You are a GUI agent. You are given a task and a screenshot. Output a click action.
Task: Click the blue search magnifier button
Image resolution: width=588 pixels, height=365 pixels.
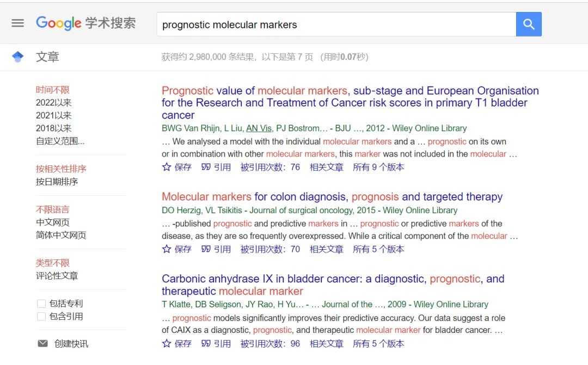click(528, 24)
